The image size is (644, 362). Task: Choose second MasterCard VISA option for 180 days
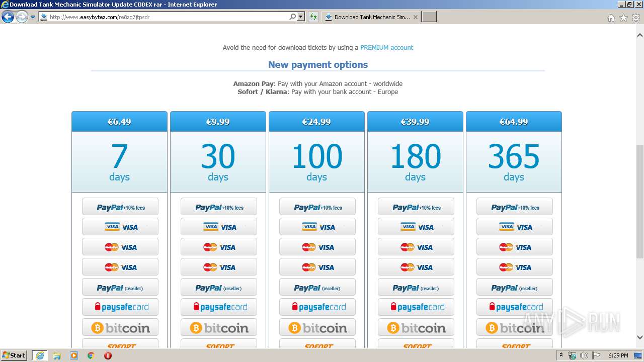coord(416,267)
